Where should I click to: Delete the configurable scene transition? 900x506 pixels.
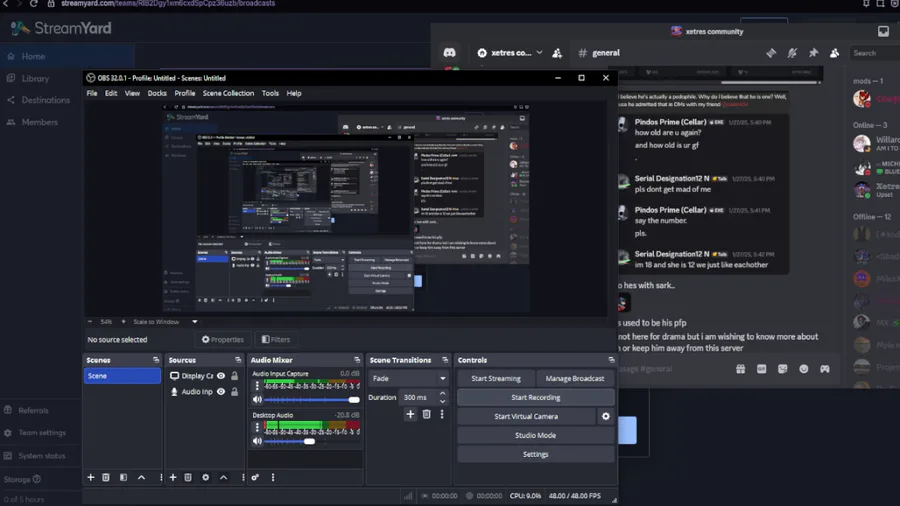tap(426, 414)
